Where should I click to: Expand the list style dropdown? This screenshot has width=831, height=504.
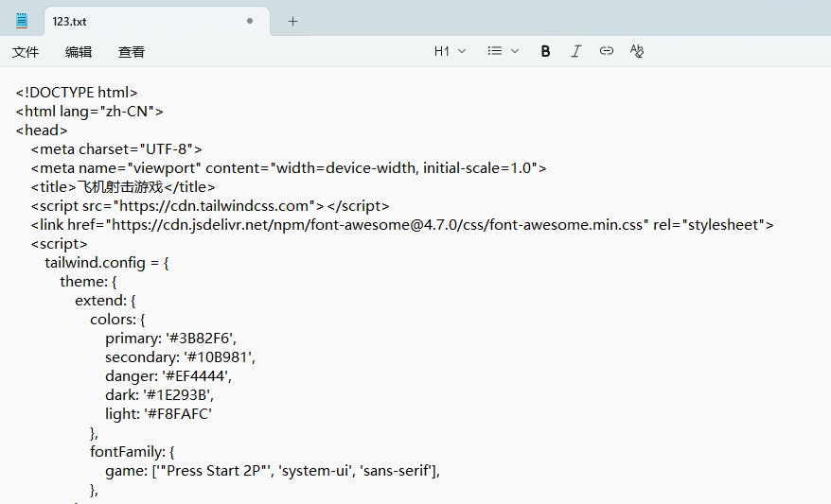[x=503, y=52]
